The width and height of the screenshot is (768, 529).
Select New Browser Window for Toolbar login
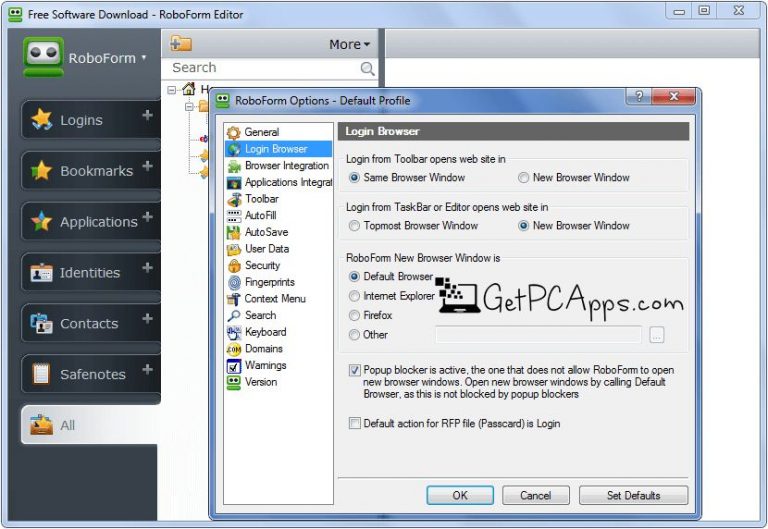[524, 177]
